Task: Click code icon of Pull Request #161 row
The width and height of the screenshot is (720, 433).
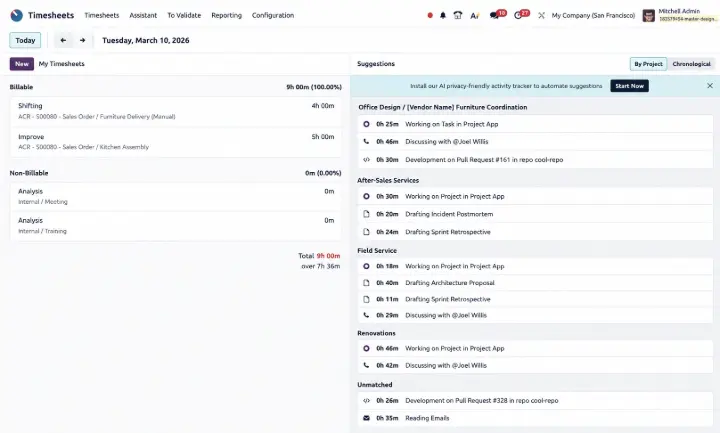Action: coord(366,160)
